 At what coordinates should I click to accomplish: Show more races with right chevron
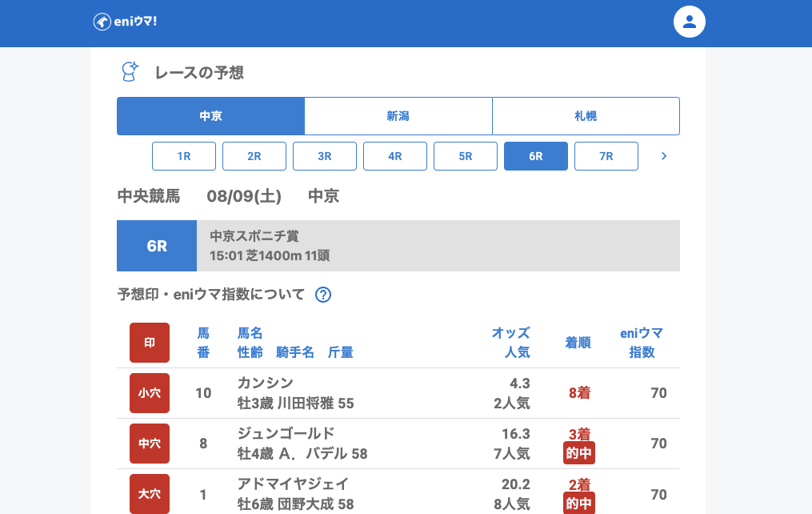pos(663,156)
